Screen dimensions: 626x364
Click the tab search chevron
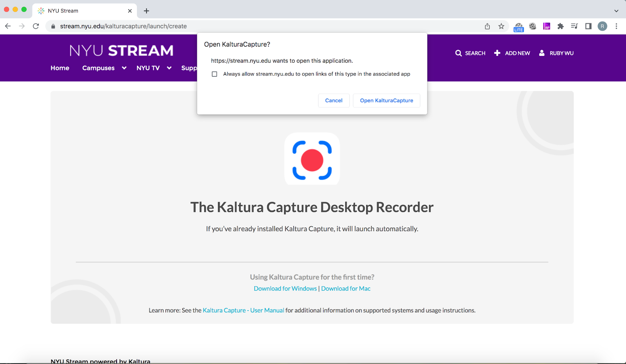616,11
